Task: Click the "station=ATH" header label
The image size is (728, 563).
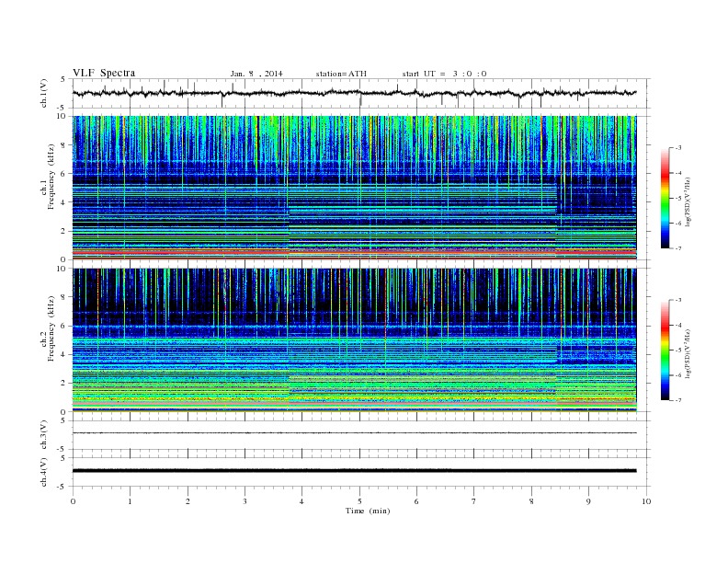Action: click(341, 74)
